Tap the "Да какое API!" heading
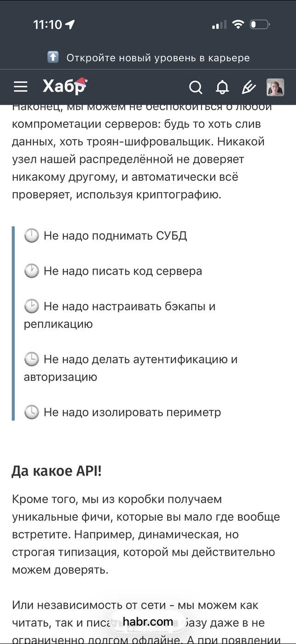Viewport: 296px width, 644px height. 57,471
